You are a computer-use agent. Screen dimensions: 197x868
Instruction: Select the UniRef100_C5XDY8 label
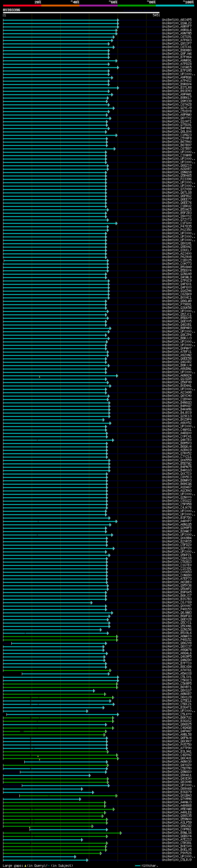tap(177, 111)
